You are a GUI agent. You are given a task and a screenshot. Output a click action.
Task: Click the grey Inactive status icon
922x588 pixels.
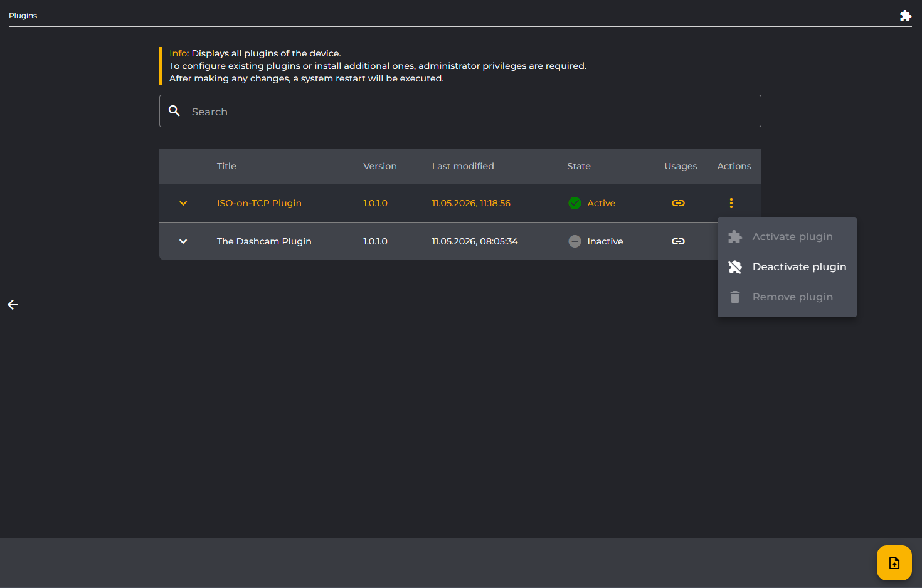pos(575,241)
